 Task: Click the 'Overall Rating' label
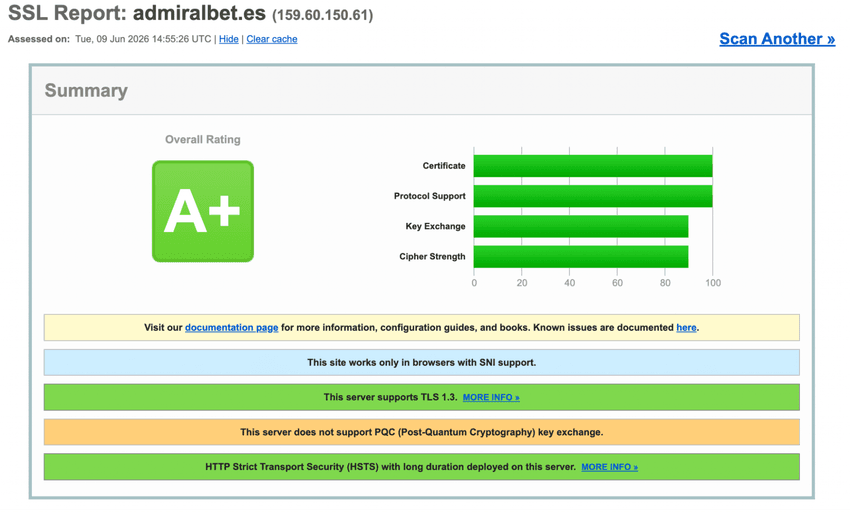tap(203, 139)
